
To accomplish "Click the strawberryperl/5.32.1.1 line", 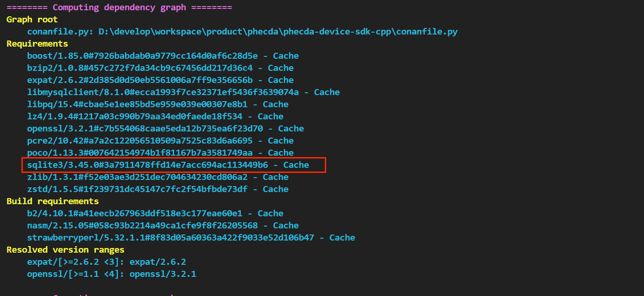I will coord(191,238).
